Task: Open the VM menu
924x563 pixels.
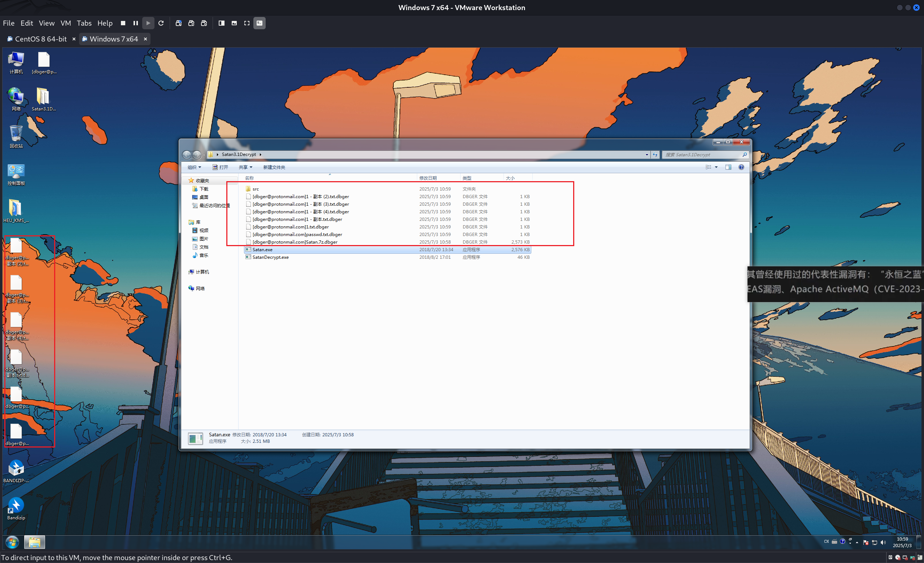Action: point(66,23)
